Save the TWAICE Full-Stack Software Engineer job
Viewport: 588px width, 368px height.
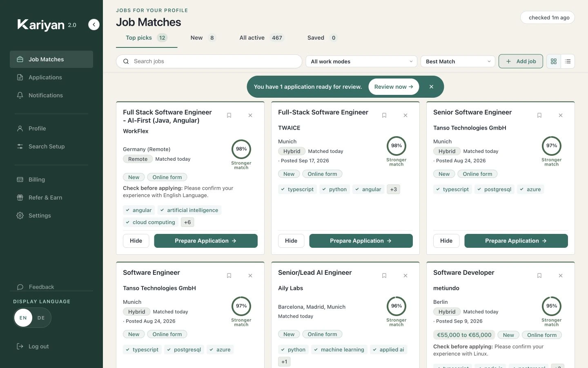click(x=384, y=115)
